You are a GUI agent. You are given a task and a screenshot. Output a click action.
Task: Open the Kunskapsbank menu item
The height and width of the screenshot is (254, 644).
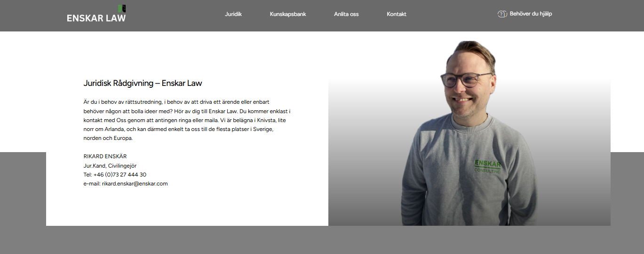click(288, 14)
